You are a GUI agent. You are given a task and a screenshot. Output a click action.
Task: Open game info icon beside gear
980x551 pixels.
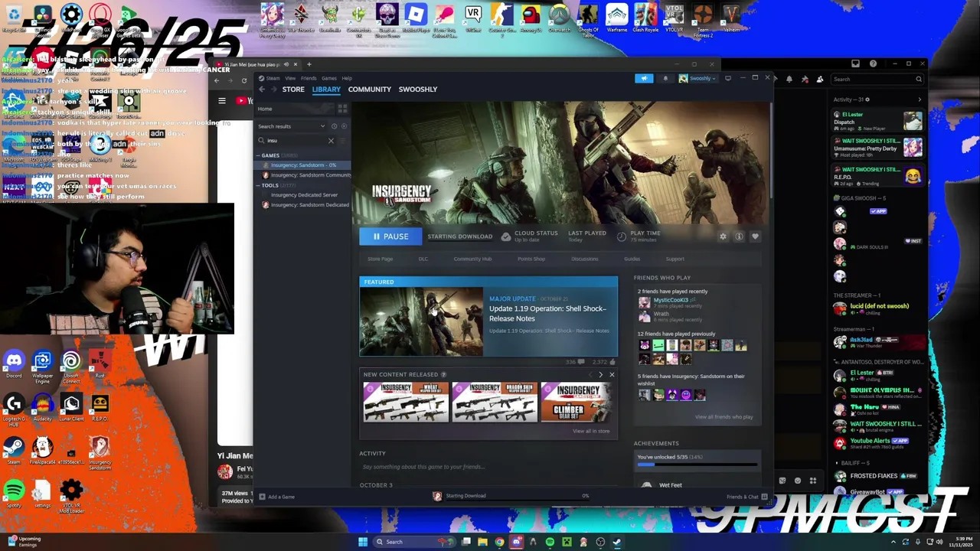pos(739,236)
